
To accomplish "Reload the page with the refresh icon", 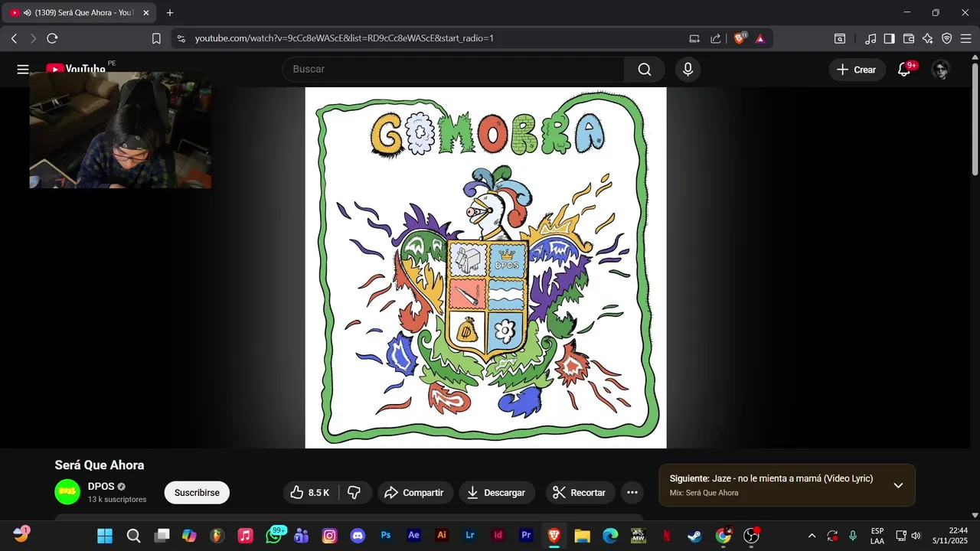I will click(x=53, y=38).
